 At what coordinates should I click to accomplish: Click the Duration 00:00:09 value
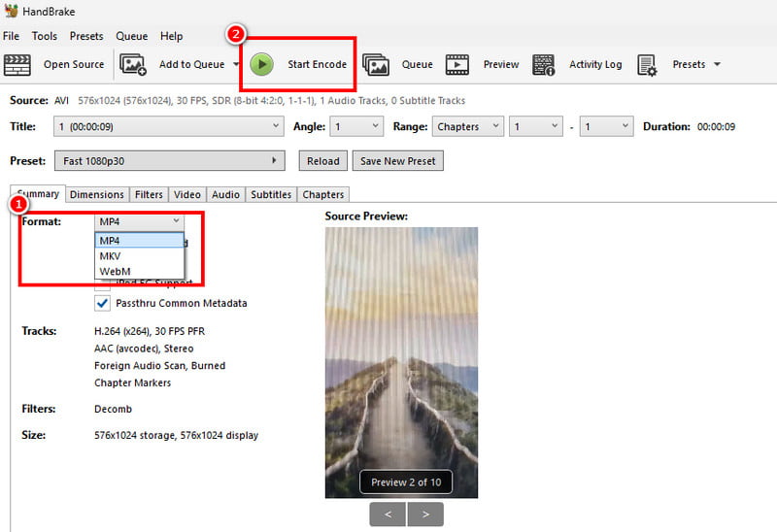(716, 127)
